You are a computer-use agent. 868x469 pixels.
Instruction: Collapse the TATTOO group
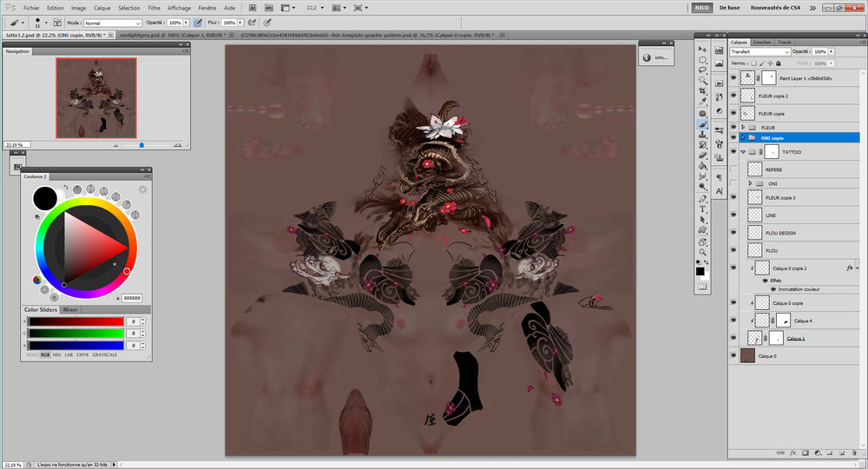click(x=743, y=152)
